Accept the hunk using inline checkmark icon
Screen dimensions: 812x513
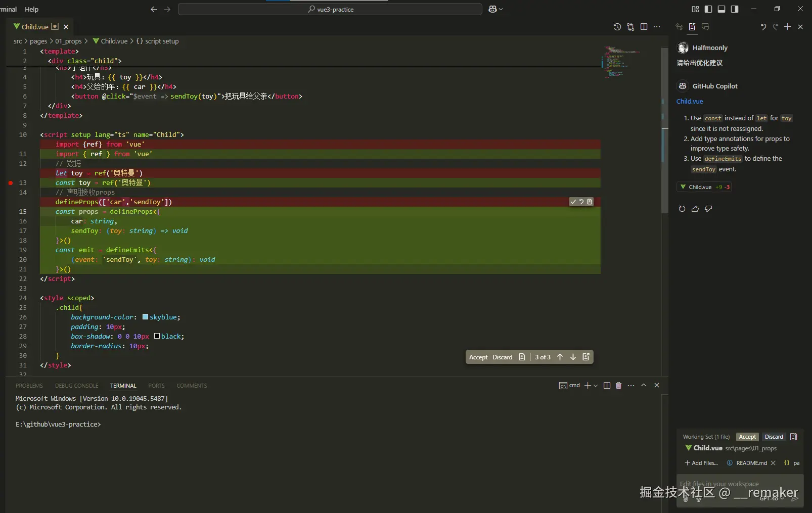573,202
